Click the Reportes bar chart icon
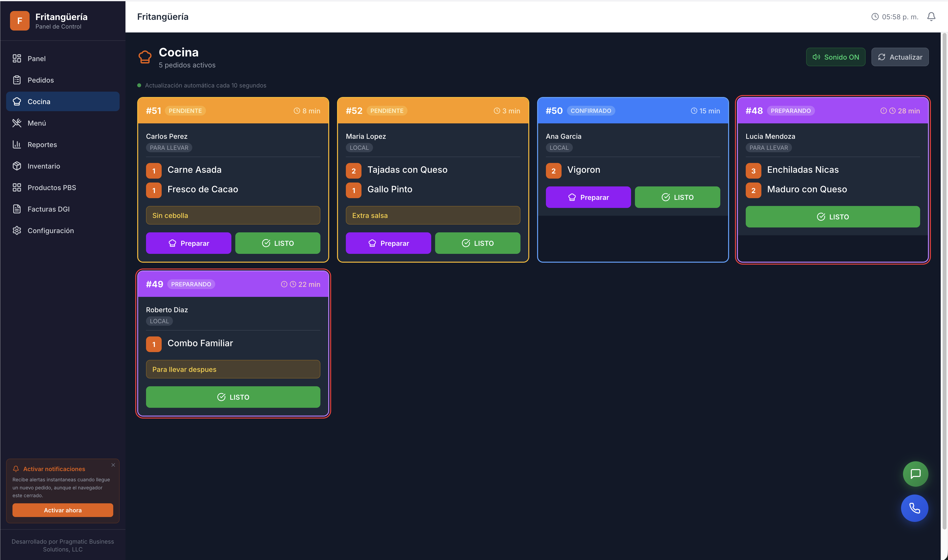This screenshot has width=948, height=560. click(17, 145)
